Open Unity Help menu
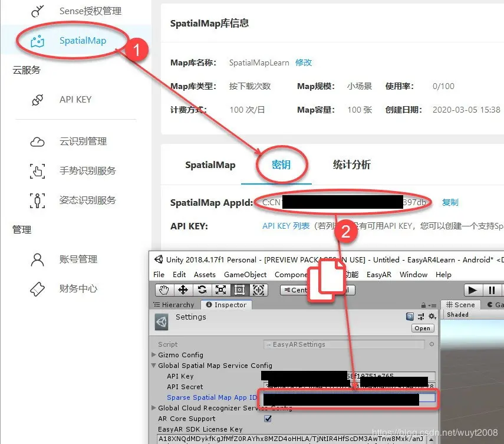This screenshot has width=504, height=444. (x=443, y=275)
